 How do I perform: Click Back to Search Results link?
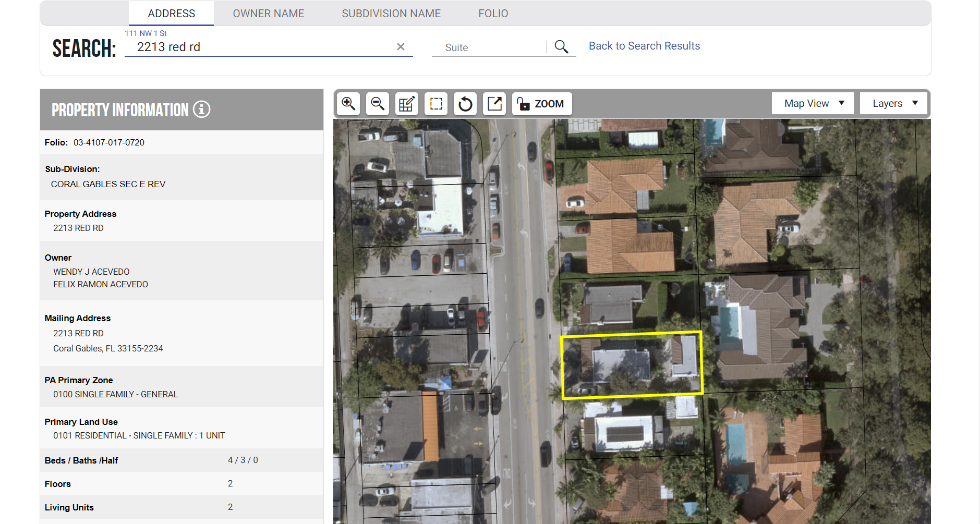pos(644,46)
